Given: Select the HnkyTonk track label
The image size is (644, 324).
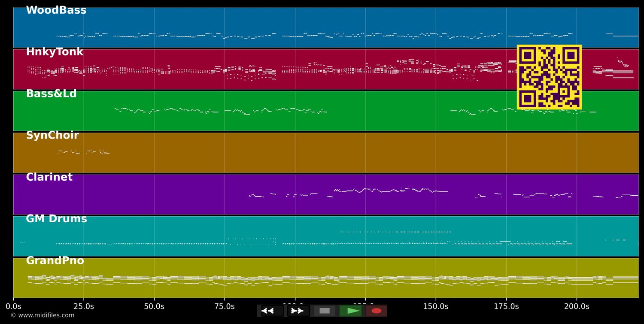Looking at the screenshot, I should [55, 52].
